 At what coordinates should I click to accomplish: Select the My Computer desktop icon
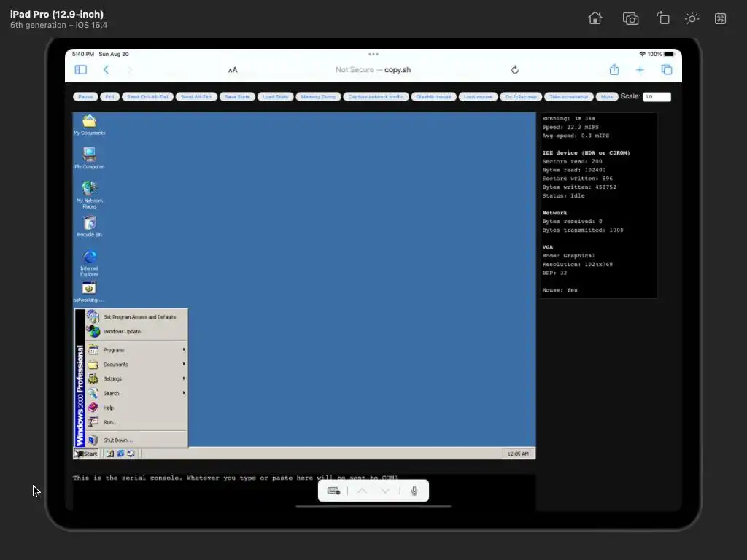pos(89,158)
